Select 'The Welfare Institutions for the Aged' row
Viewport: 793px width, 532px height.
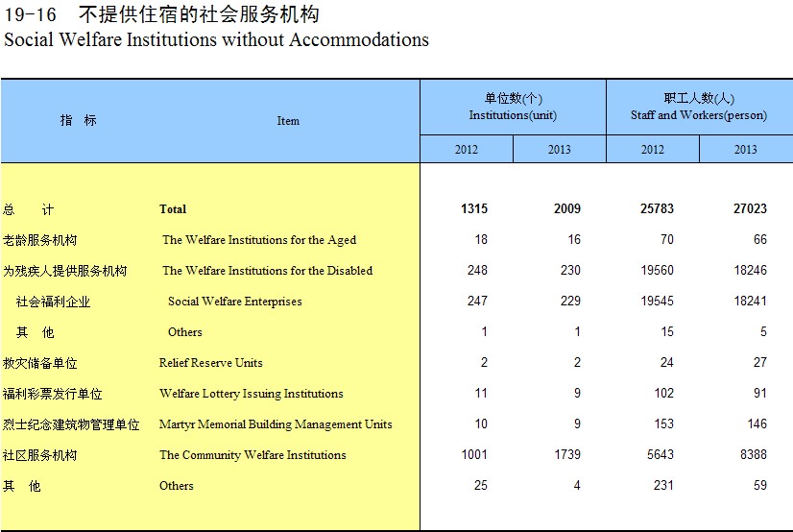[258, 240]
